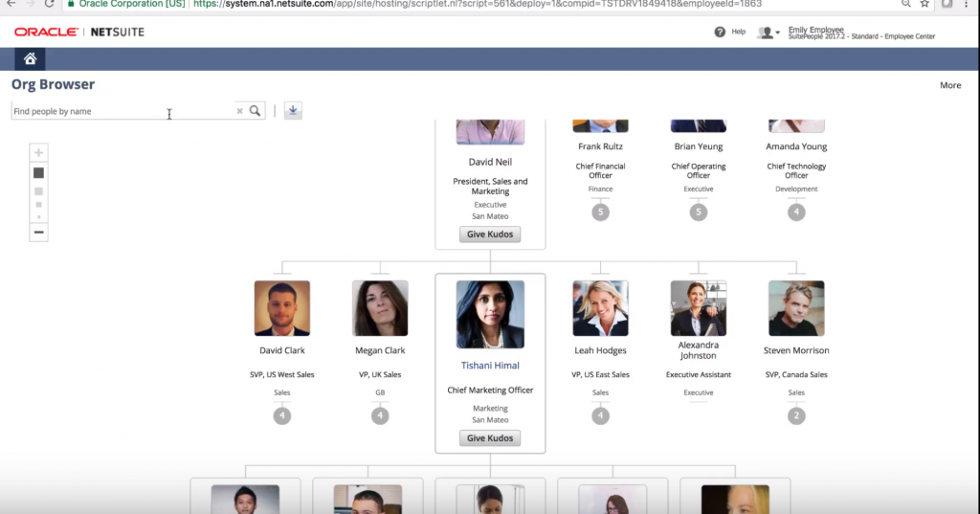The height and width of the screenshot is (514, 980).
Task: Select the third zoom level square
Action: click(x=38, y=205)
